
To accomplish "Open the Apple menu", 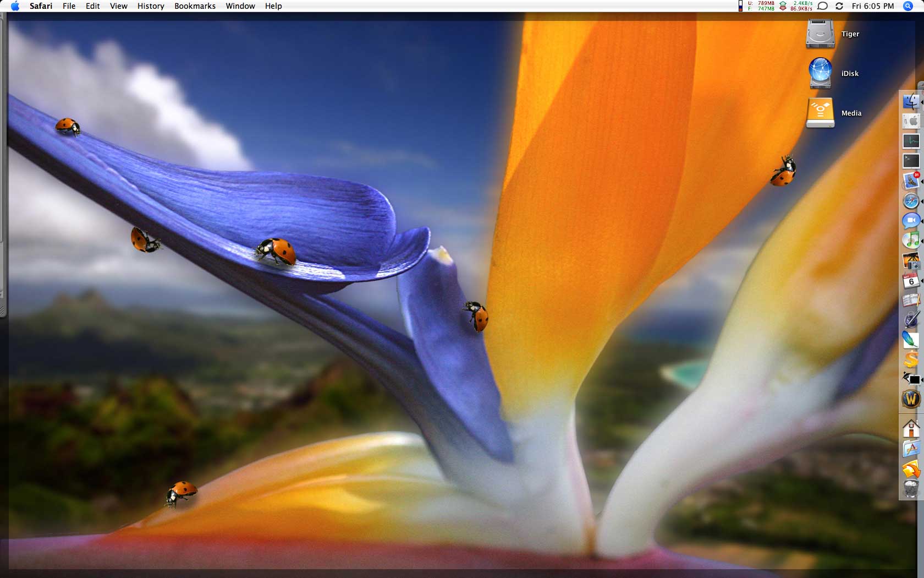I will [15, 6].
